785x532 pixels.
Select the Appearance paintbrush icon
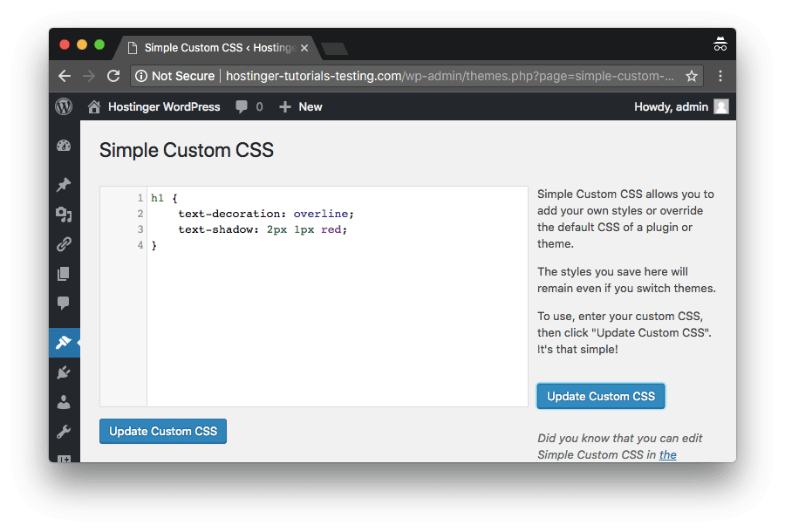[64, 342]
